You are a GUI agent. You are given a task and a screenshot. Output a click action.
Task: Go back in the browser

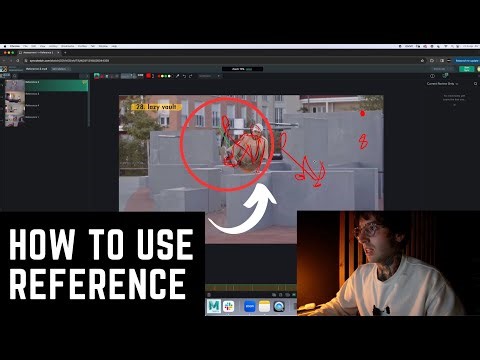pyautogui.click(x=4, y=61)
